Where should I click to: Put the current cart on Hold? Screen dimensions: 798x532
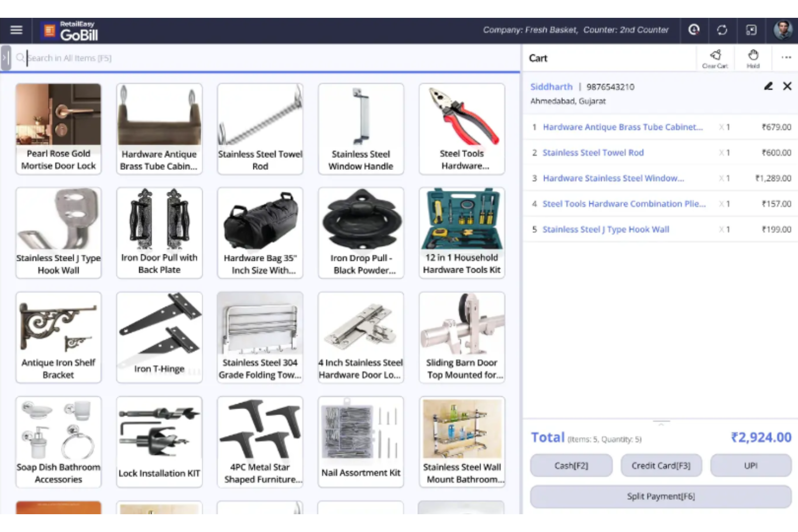pos(753,58)
